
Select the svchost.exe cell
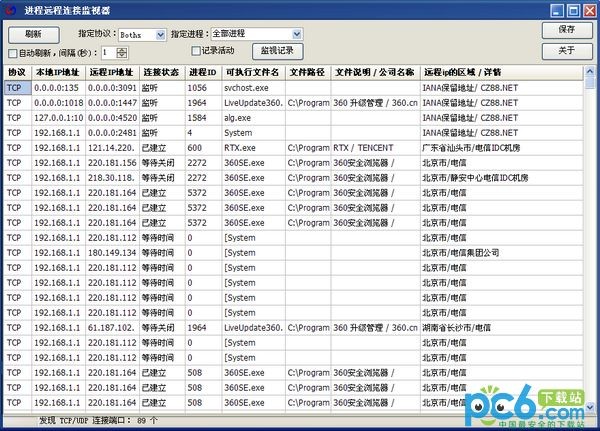(x=253, y=88)
